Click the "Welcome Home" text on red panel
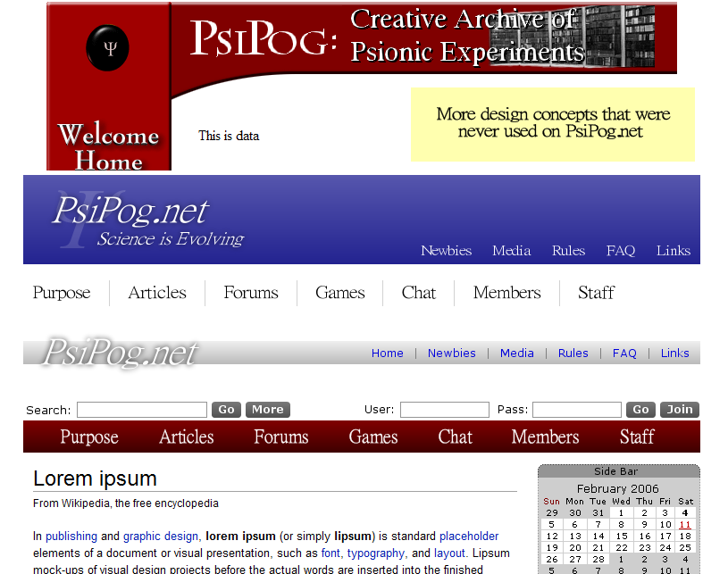Viewport: 728px width, 574px height. tap(109, 147)
